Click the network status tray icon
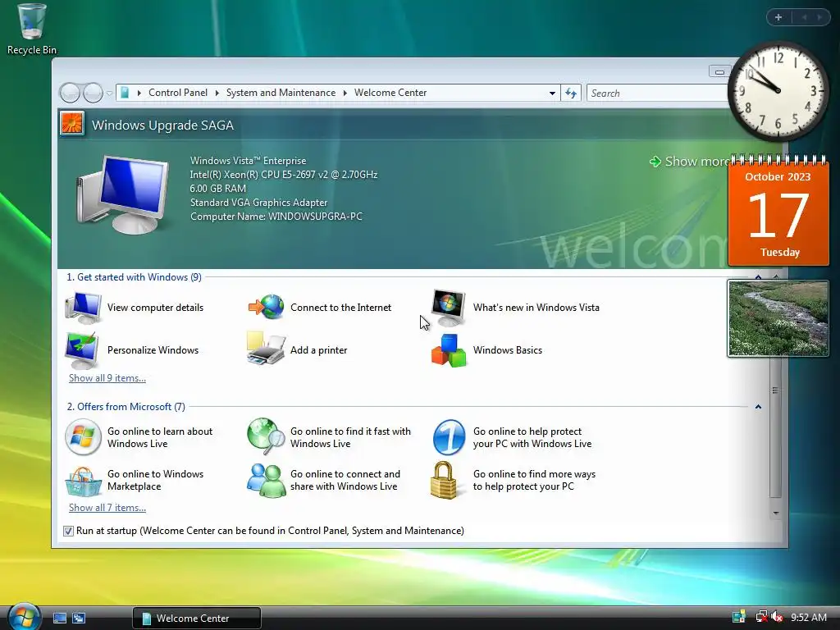Image resolution: width=840 pixels, height=630 pixels. click(760, 617)
